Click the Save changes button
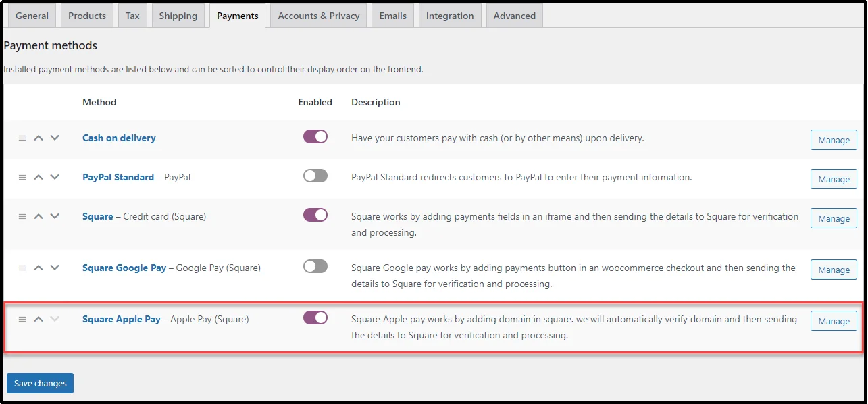 pyautogui.click(x=40, y=383)
